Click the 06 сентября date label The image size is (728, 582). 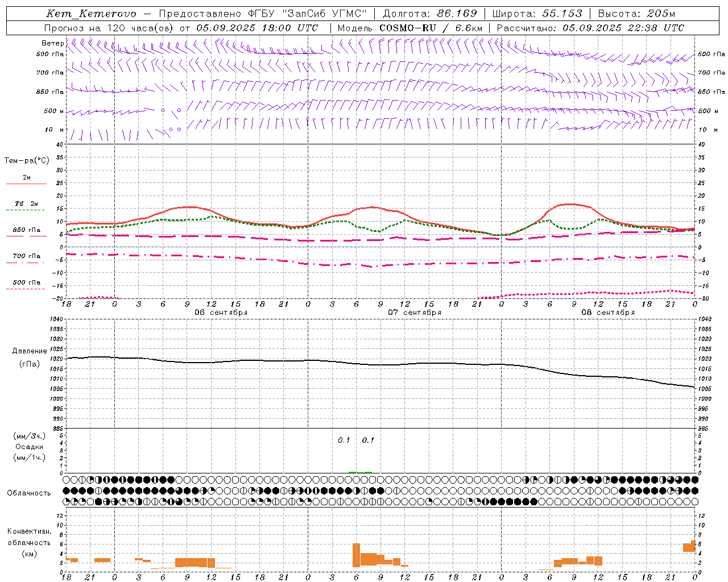point(221,313)
